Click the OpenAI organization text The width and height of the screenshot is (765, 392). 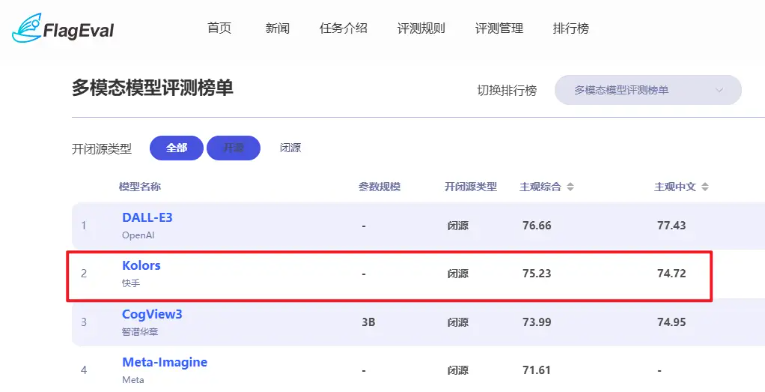pyautogui.click(x=138, y=235)
